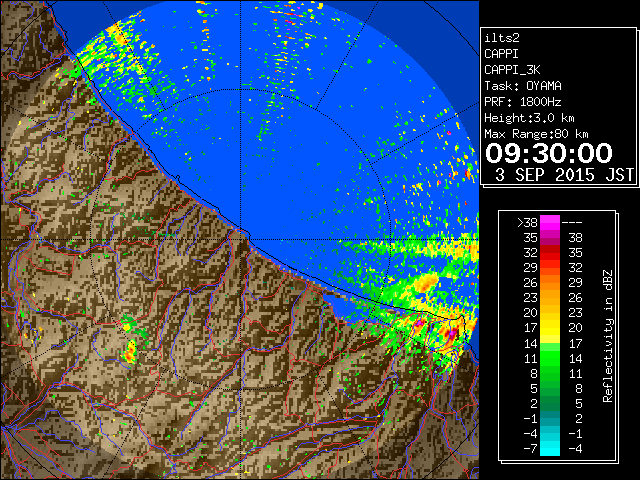Viewport: 640px width, 480px height.
Task: Click the 'ilts2' label in the info box
Action: pyautogui.click(x=502, y=38)
